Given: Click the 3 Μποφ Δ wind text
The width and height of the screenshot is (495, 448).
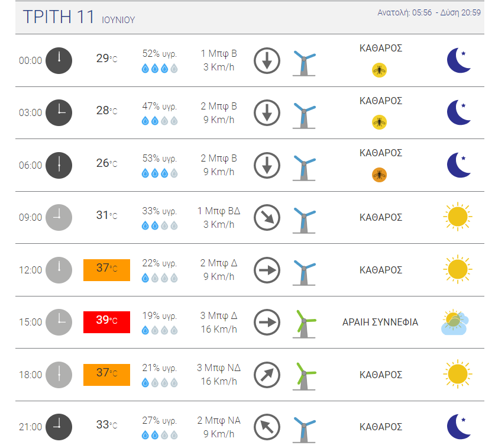Looking at the screenshot, I should tap(218, 315).
